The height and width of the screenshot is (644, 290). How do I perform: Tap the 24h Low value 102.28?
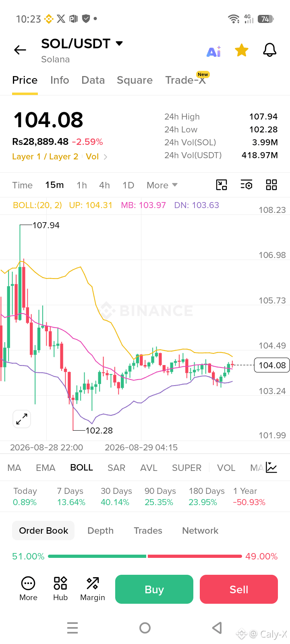coord(263,130)
